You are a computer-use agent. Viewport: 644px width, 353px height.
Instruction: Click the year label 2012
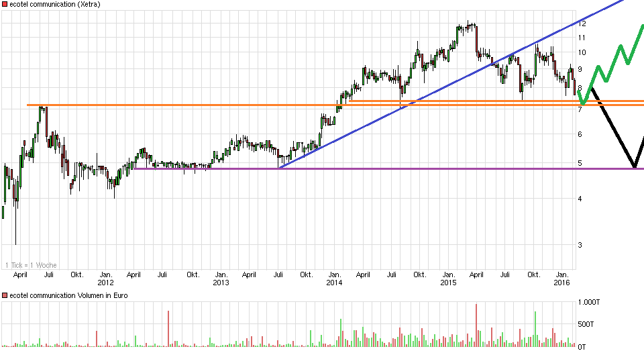click(x=105, y=283)
